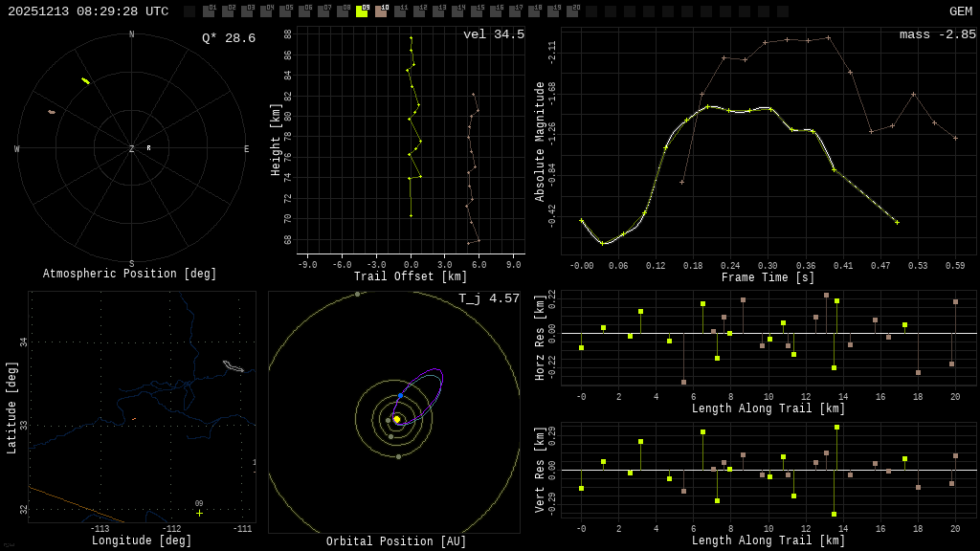
Task: Click the Q* 28.6 value
Action: click(x=228, y=38)
